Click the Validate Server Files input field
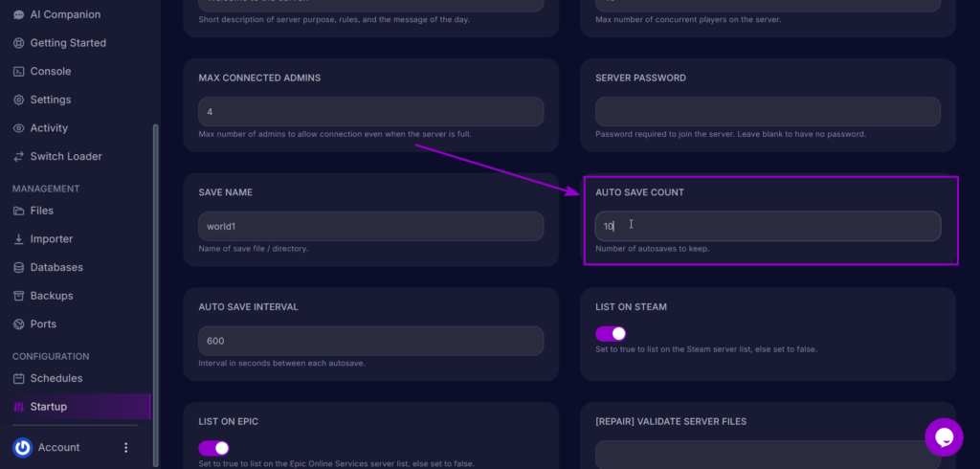Image resolution: width=980 pixels, height=469 pixels. [768, 455]
